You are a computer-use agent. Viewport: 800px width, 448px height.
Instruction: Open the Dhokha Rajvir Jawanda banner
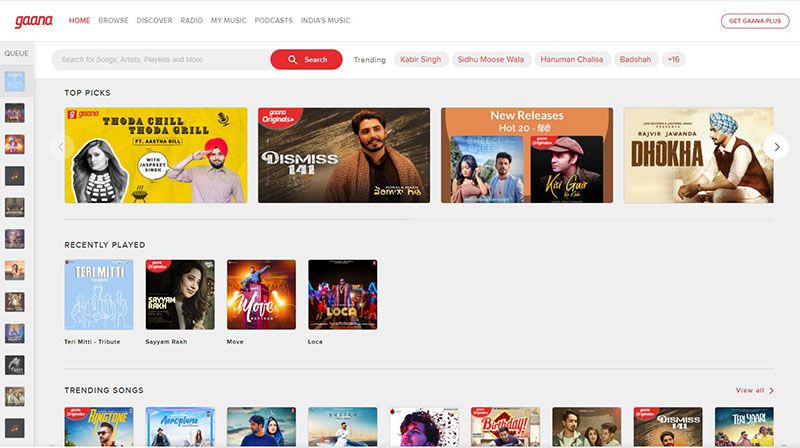(698, 155)
